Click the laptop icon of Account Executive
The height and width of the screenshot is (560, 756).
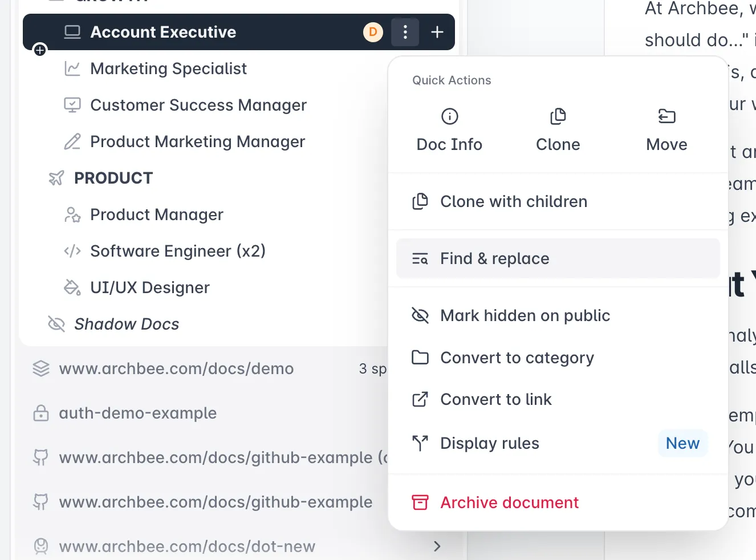[72, 32]
